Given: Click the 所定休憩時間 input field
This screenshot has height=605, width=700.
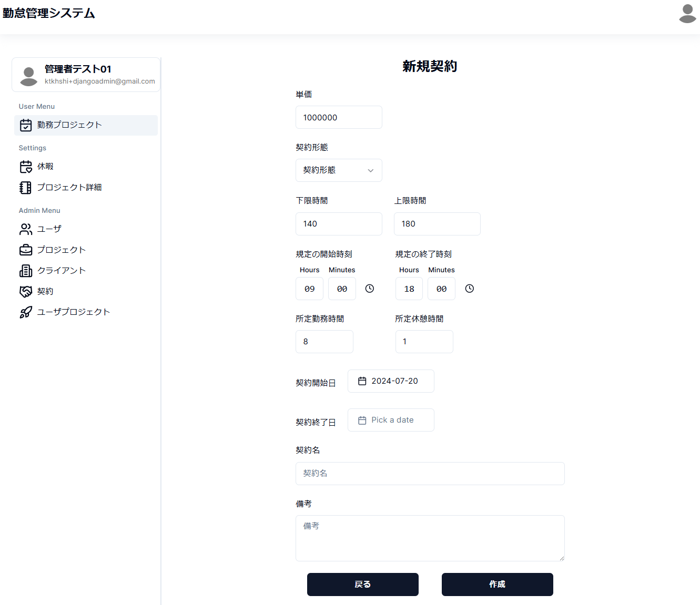Looking at the screenshot, I should point(424,342).
